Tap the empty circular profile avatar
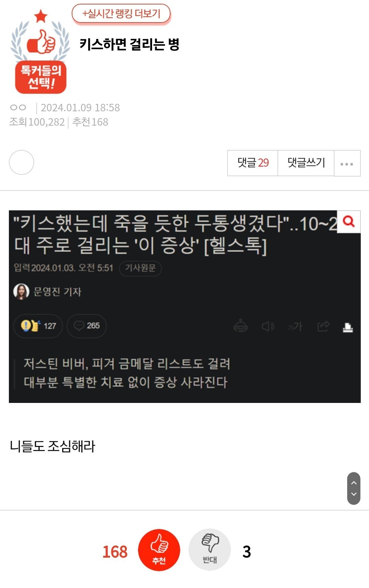 (22, 163)
